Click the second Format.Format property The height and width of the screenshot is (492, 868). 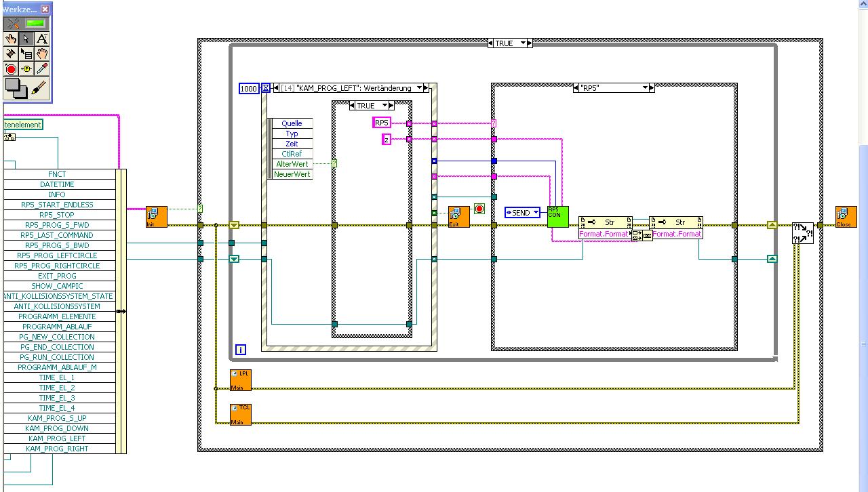(x=677, y=234)
